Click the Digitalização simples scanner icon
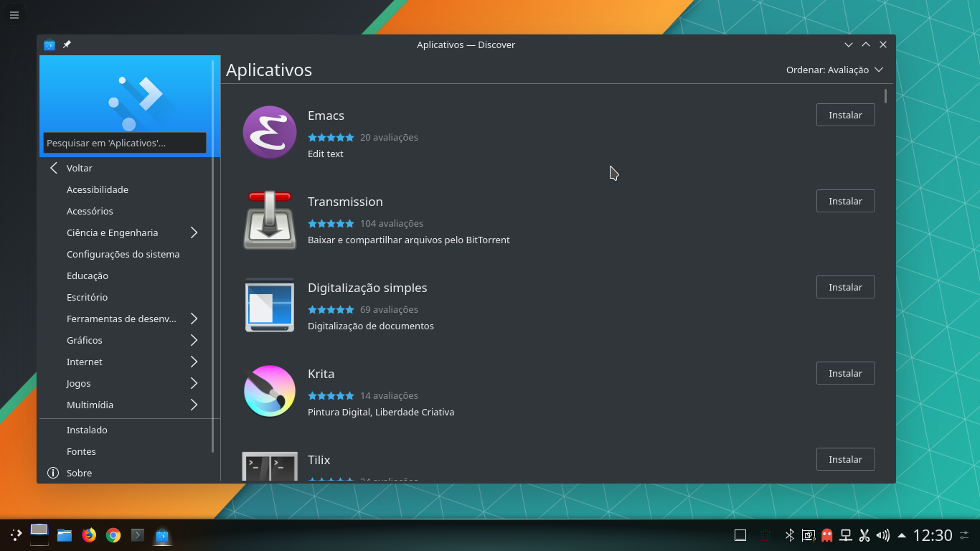 coord(269,305)
